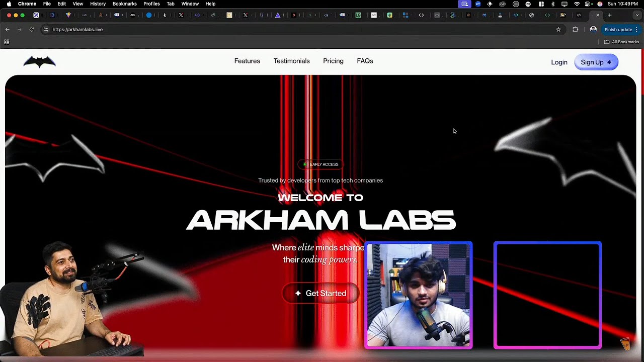Click the Login link
The height and width of the screenshot is (362, 644).
(x=559, y=62)
